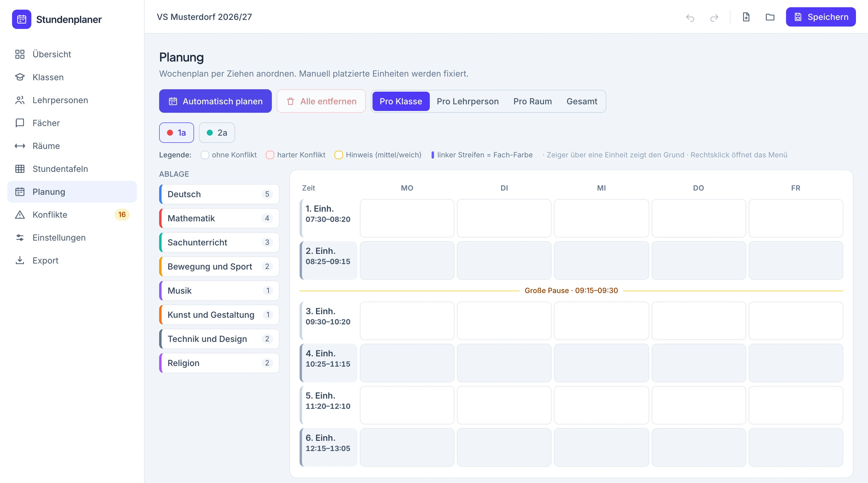
Task: Open Klassen via graduation cap icon
Action: tap(20, 77)
